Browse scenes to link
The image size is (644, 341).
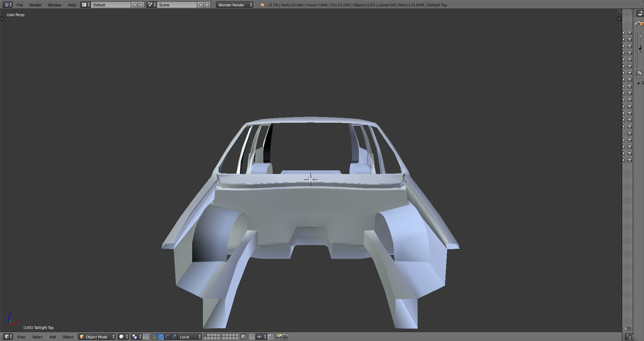[x=152, y=5]
